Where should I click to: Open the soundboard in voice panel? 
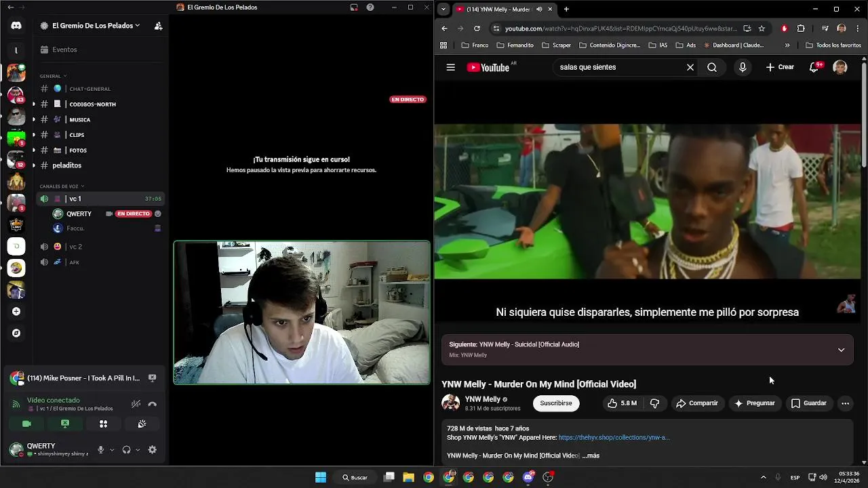[x=142, y=424]
